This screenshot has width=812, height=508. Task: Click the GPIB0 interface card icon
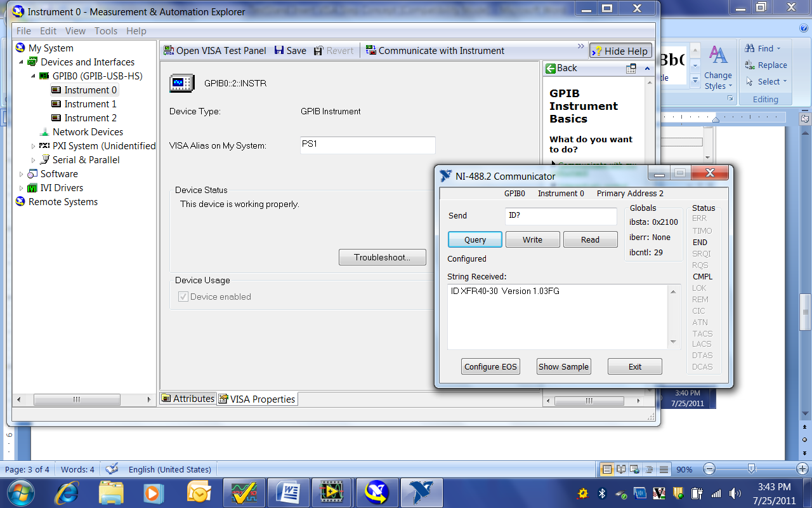coord(44,76)
